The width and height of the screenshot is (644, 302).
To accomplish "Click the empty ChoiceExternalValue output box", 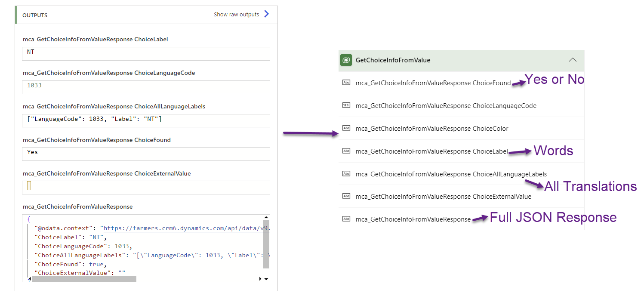I will point(146,187).
